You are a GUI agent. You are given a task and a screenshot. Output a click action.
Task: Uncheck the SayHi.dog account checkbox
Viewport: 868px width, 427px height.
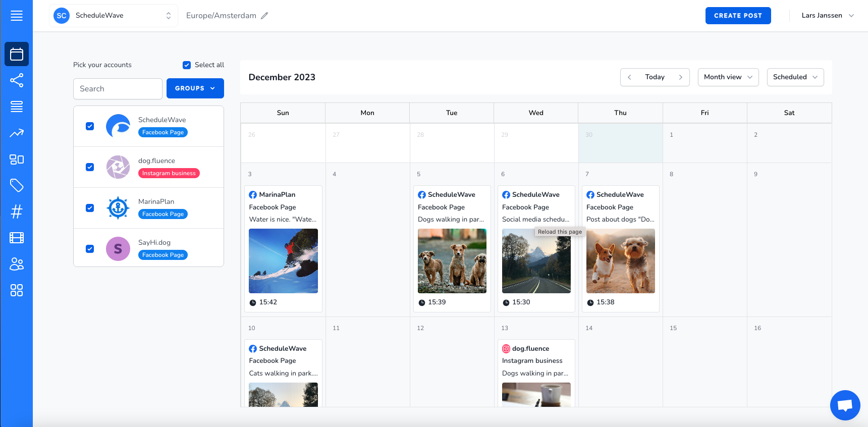tap(90, 249)
